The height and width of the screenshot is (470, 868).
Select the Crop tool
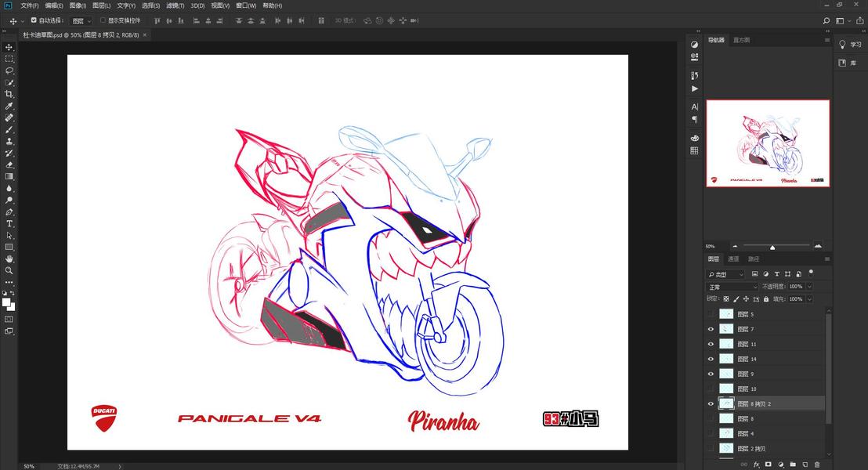coord(9,95)
